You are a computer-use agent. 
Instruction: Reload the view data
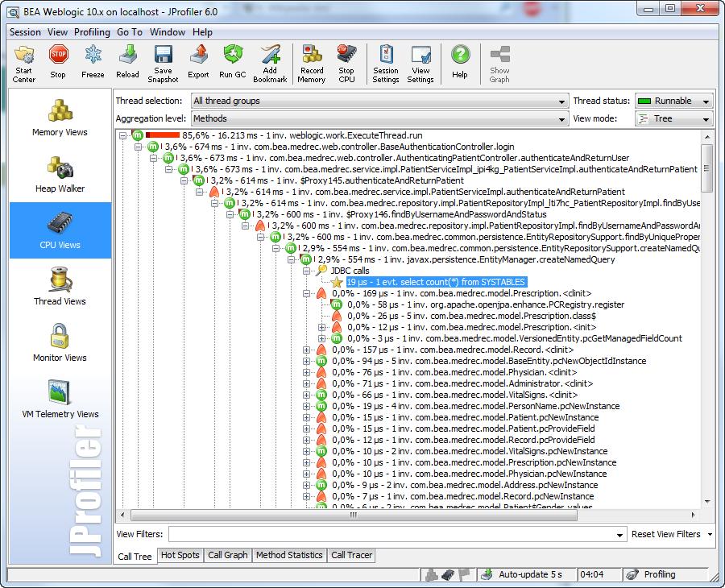click(127, 62)
